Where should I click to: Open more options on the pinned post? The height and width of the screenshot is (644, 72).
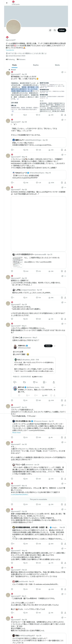tap(65, 72)
